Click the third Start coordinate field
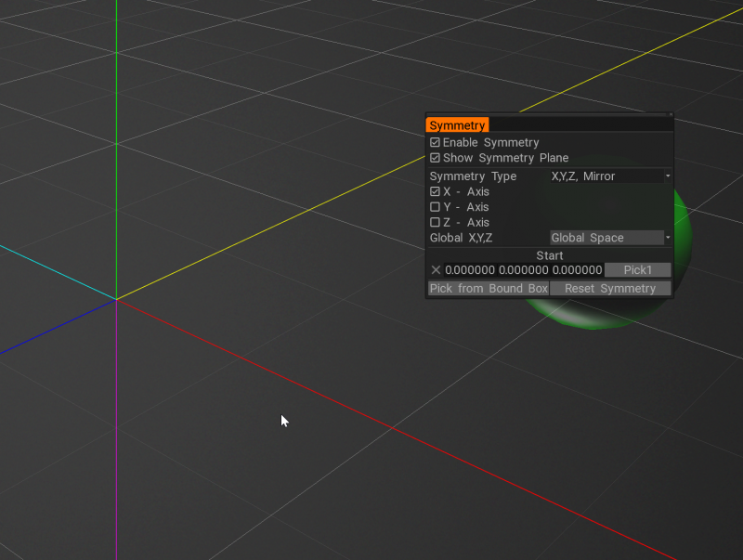Viewport: 743px width, 560px height. (577, 270)
